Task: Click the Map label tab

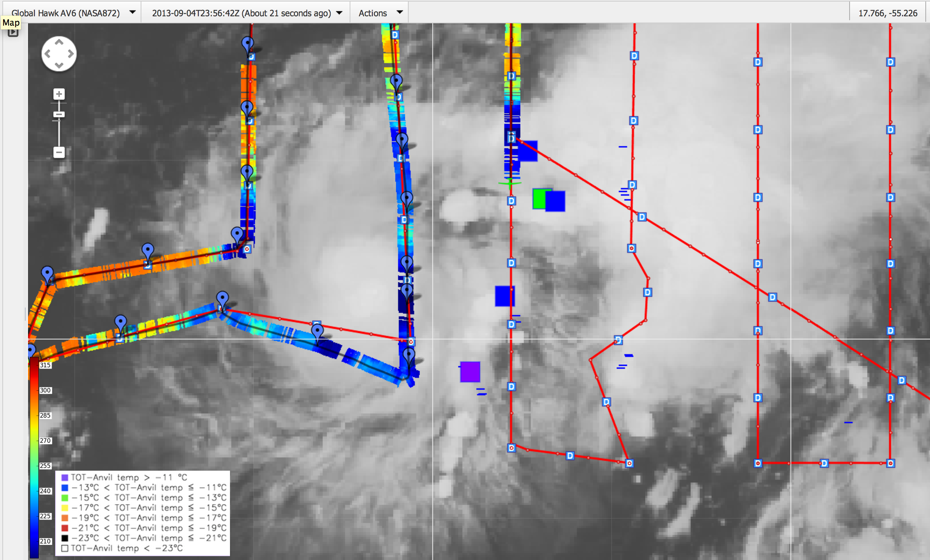Action: tap(11, 23)
